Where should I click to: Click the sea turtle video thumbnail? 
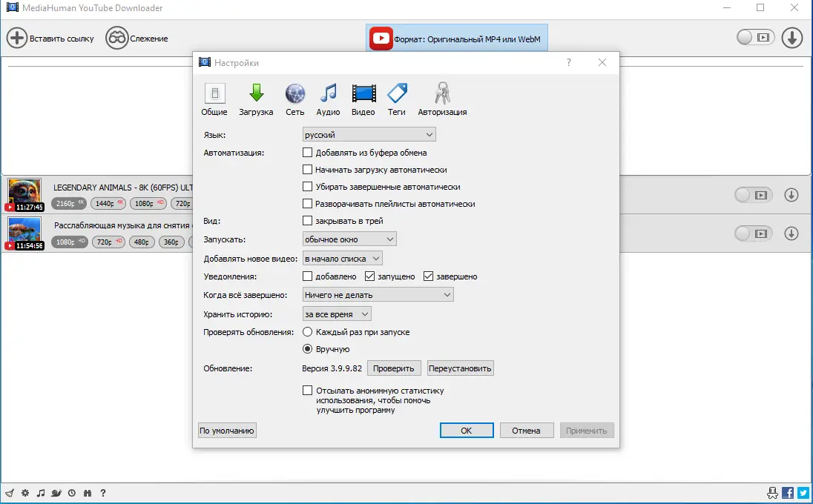[24, 233]
